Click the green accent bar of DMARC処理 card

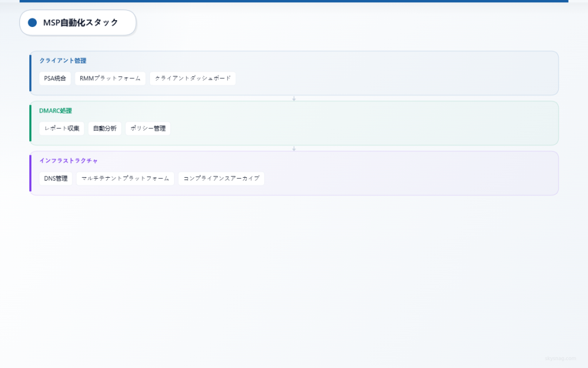[30, 123]
